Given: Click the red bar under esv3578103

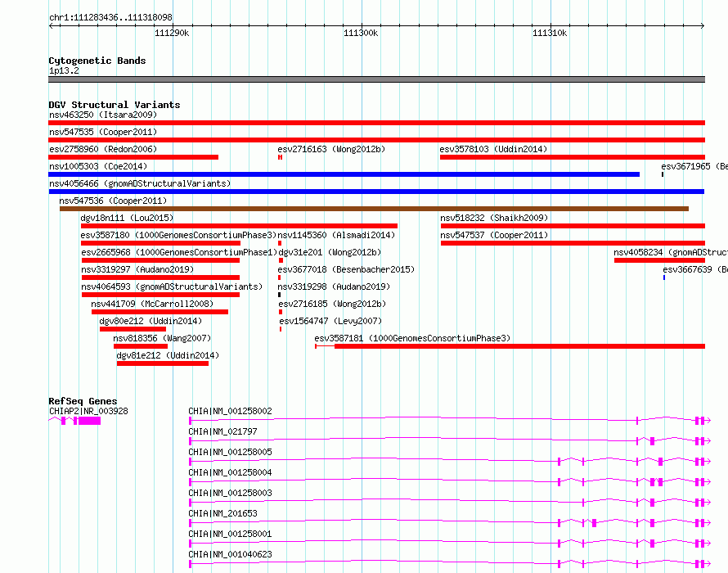Looking at the screenshot, I should 573,157.
